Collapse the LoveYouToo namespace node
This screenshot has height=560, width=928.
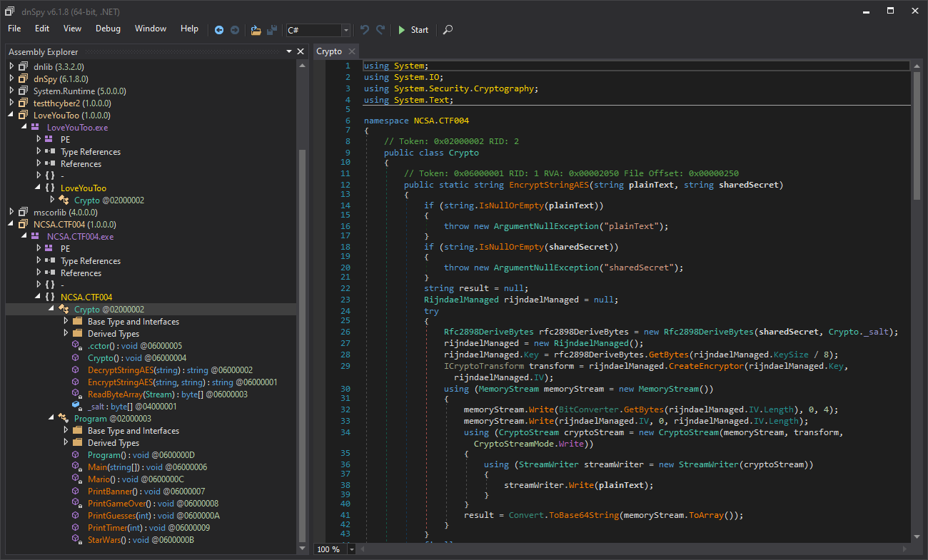pos(39,188)
